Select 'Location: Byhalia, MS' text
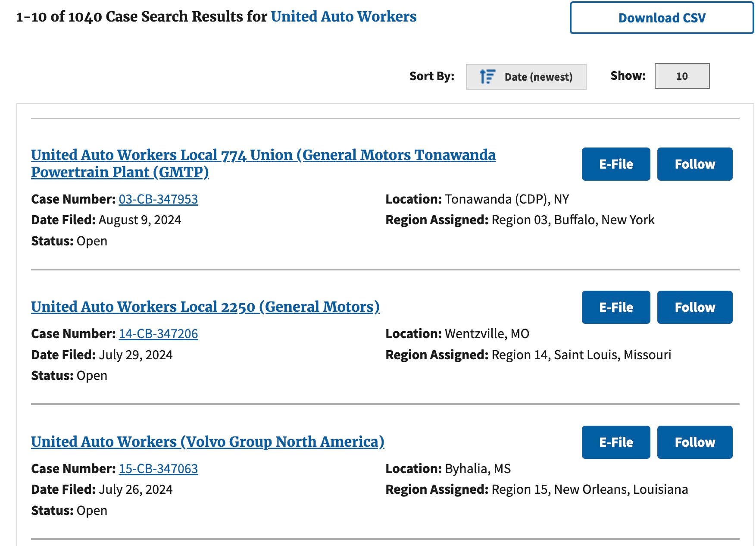The height and width of the screenshot is (546, 756). pos(448,468)
